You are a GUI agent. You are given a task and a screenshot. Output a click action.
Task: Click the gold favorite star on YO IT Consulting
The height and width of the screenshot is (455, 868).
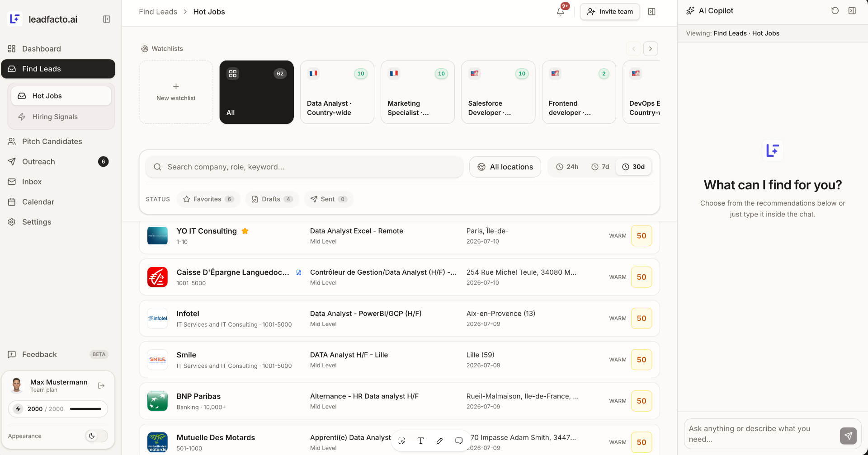(x=245, y=231)
